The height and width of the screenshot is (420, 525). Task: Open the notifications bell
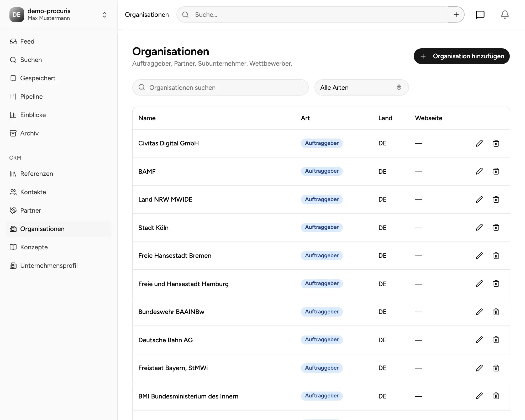[x=505, y=15]
